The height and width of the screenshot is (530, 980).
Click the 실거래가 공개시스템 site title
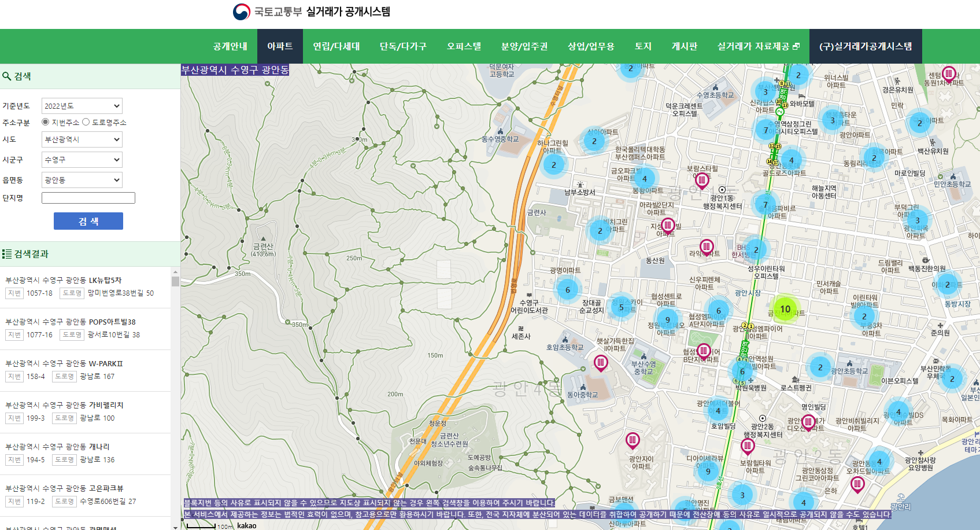click(x=348, y=12)
